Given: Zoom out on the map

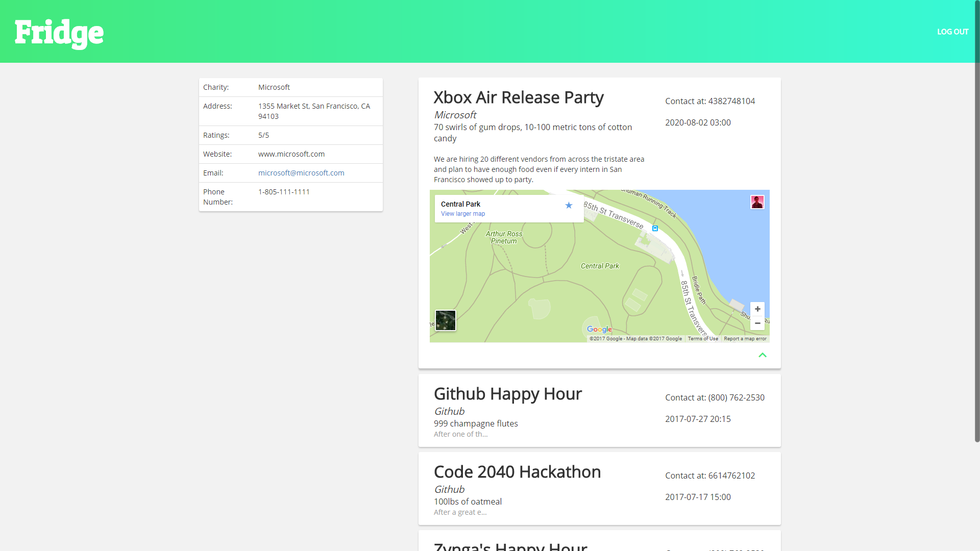Looking at the screenshot, I should [757, 323].
